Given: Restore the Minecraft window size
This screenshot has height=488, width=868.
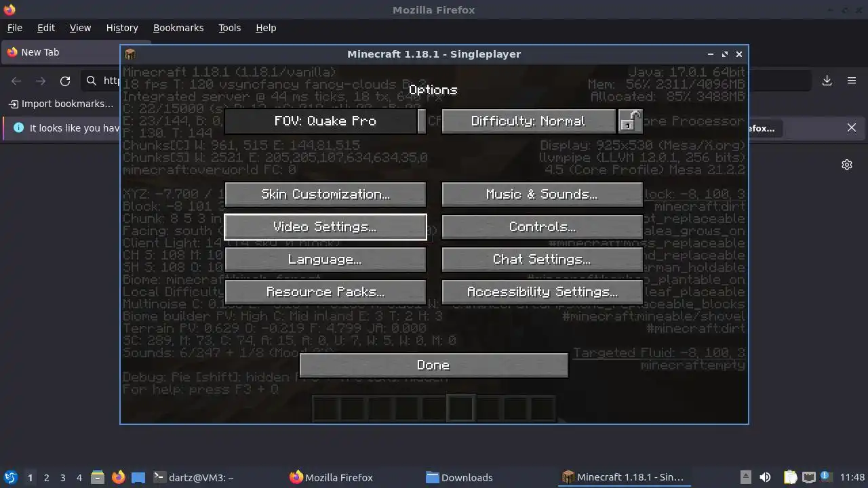Looking at the screenshot, I should point(725,54).
